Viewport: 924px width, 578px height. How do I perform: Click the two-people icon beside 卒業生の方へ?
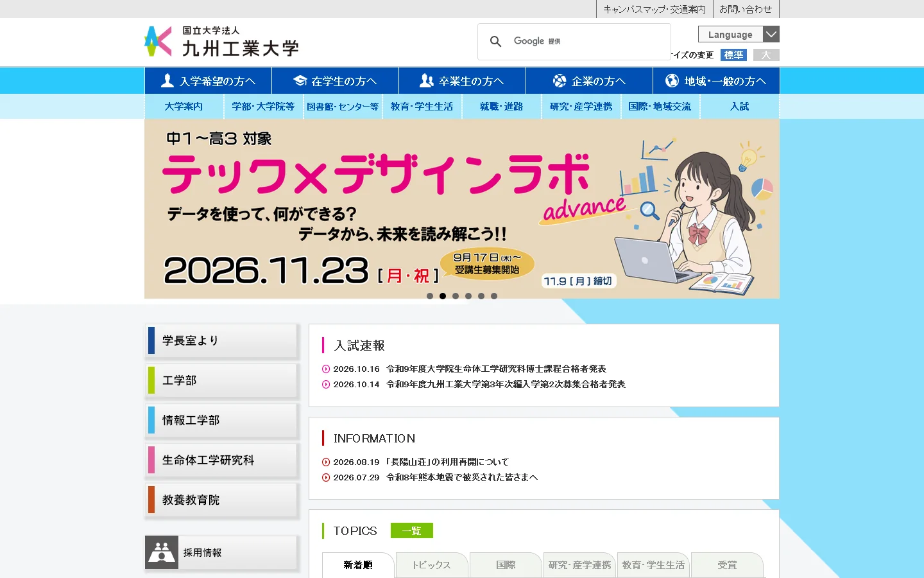click(x=427, y=80)
